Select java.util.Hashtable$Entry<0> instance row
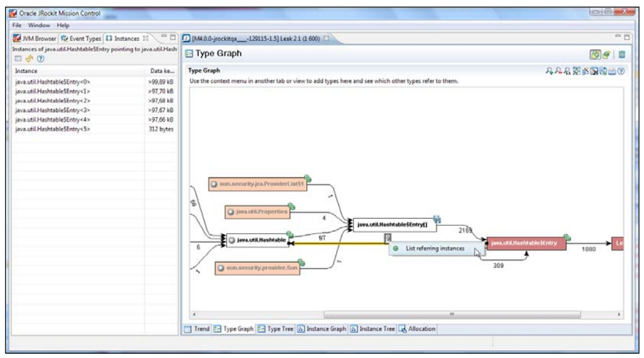Screen dimensions: 644x358 (x=53, y=82)
